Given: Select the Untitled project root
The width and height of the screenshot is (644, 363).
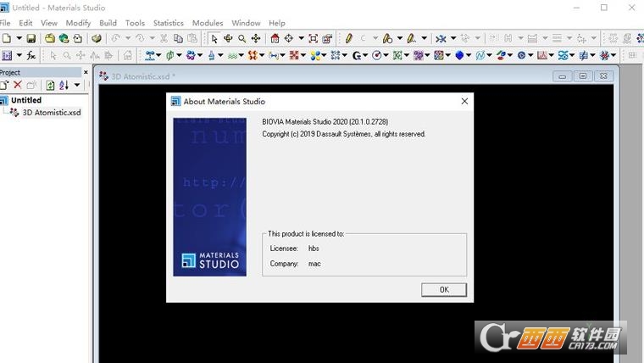Looking at the screenshot, I should point(26,100).
